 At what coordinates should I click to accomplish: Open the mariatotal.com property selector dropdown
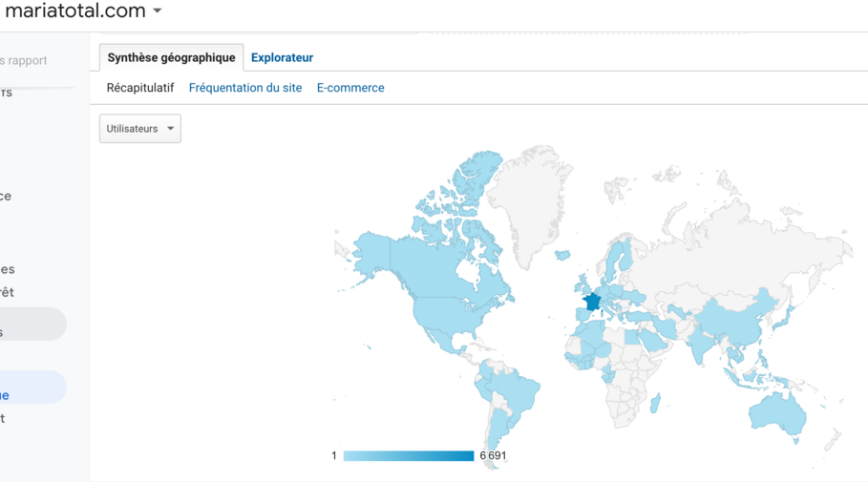[x=157, y=11]
